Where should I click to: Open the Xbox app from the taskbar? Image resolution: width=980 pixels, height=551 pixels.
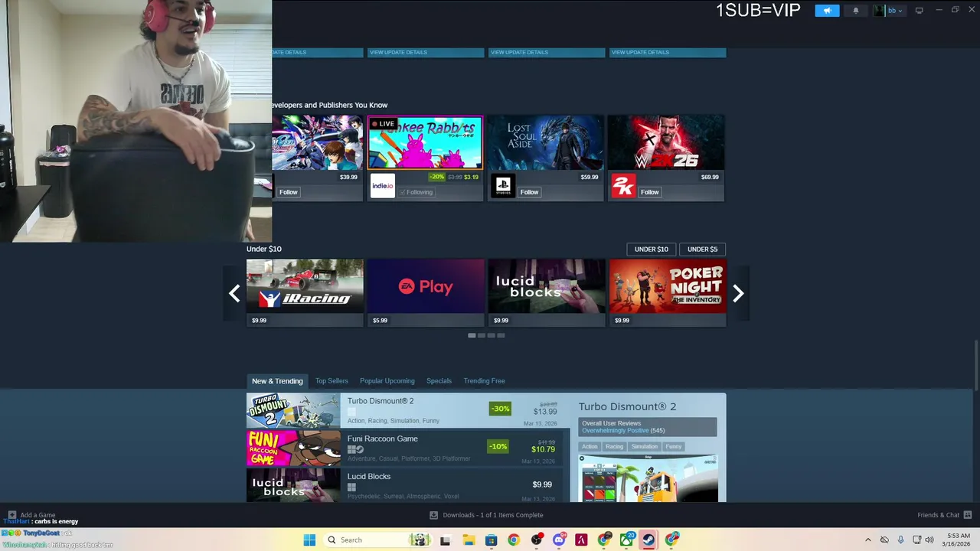pos(626,540)
